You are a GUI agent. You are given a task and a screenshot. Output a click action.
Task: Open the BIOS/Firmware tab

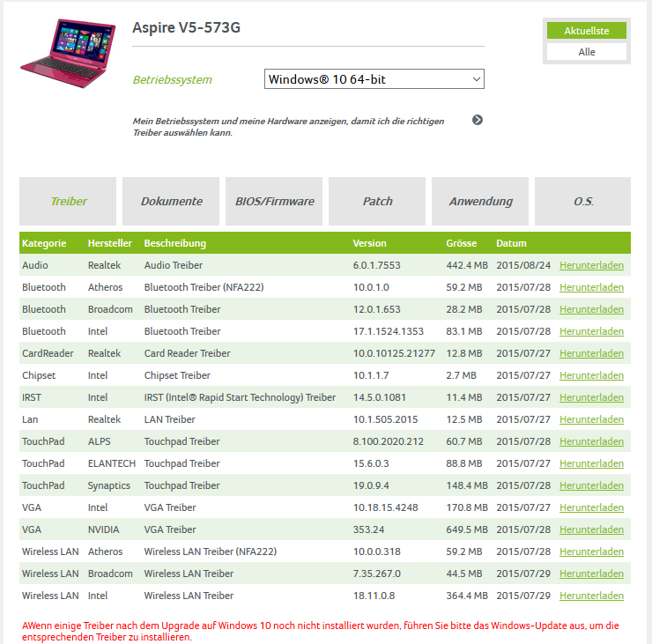point(274,201)
